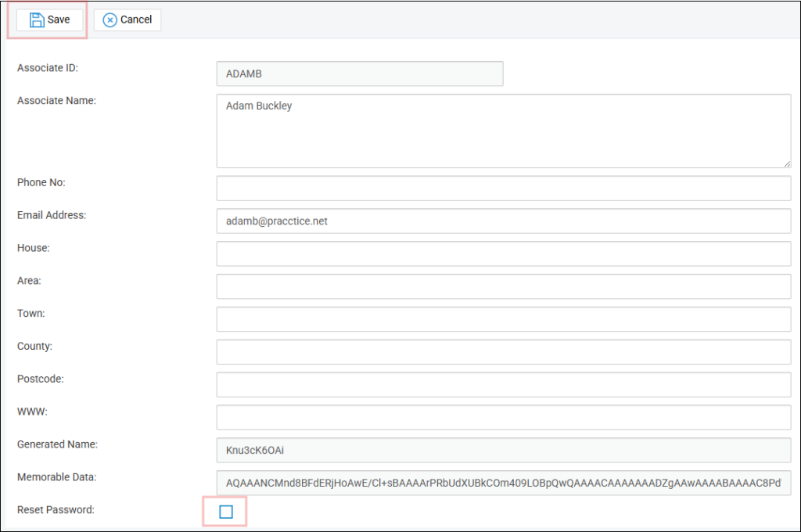Select the Associate ID field containing ADAMB
801x532 pixels.
360,74
